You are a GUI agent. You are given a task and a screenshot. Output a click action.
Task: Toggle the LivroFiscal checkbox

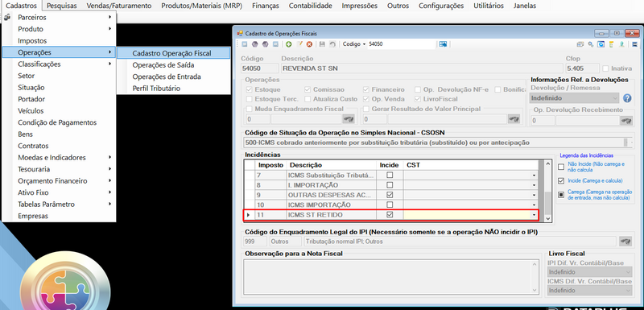pyautogui.click(x=418, y=99)
